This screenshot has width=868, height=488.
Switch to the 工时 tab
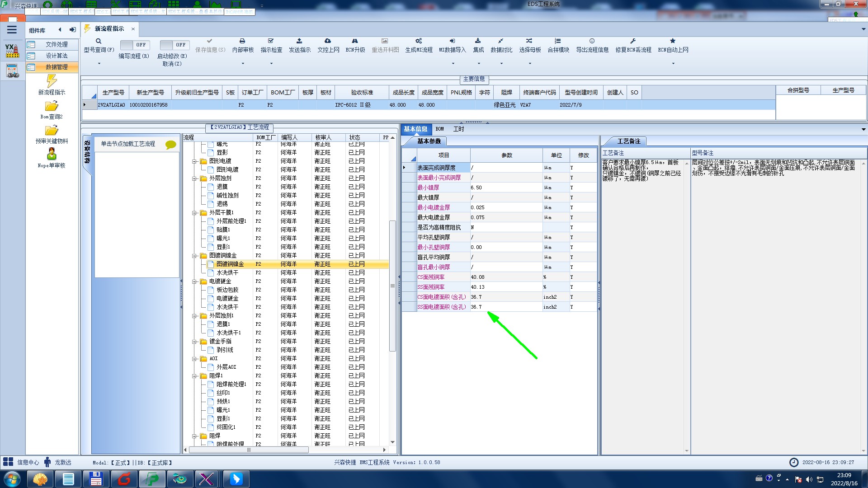click(x=458, y=129)
